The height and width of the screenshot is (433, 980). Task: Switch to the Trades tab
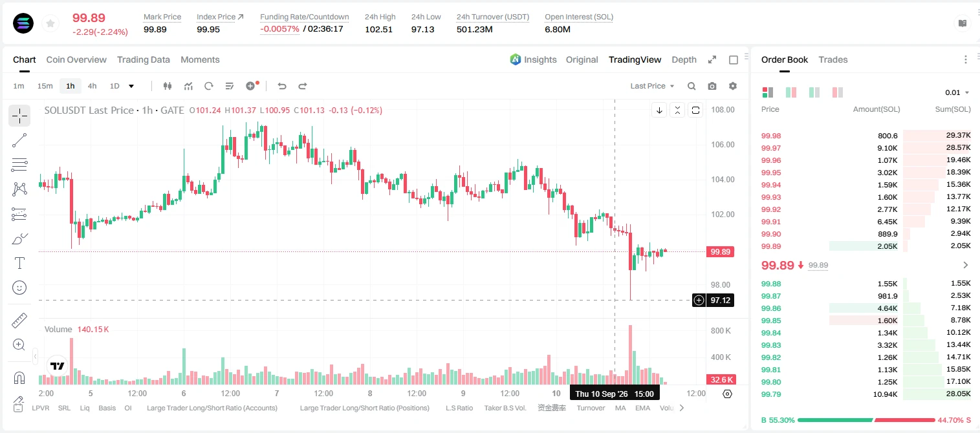click(833, 59)
